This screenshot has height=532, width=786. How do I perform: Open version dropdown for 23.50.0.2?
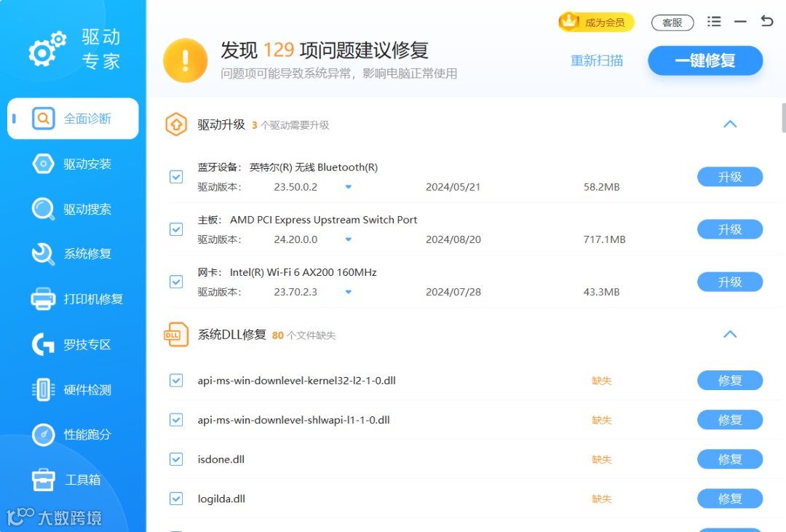pyautogui.click(x=349, y=187)
